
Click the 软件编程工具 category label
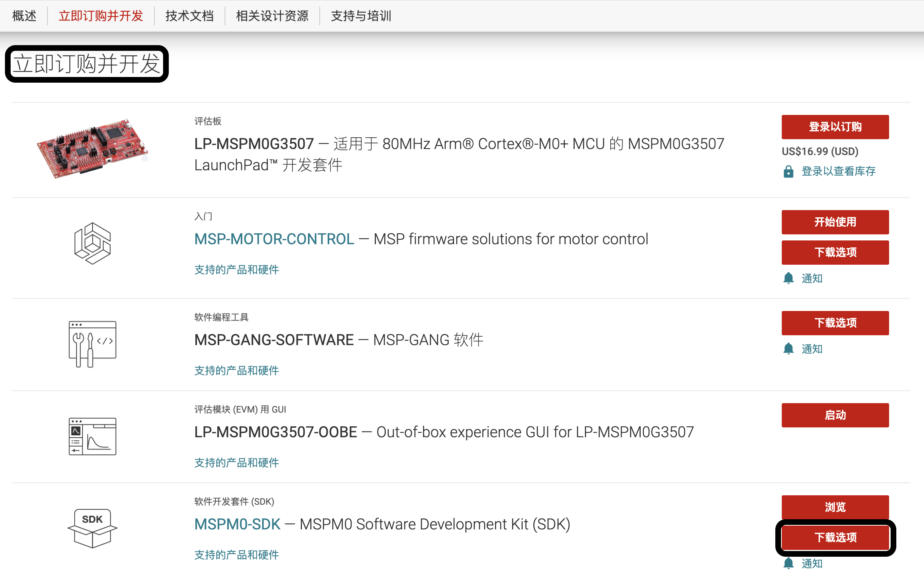click(222, 317)
